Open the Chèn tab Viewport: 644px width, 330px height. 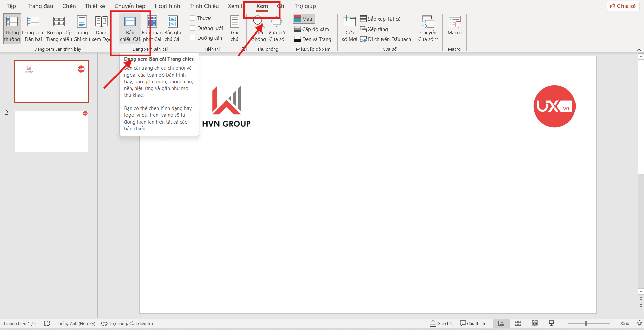69,6
